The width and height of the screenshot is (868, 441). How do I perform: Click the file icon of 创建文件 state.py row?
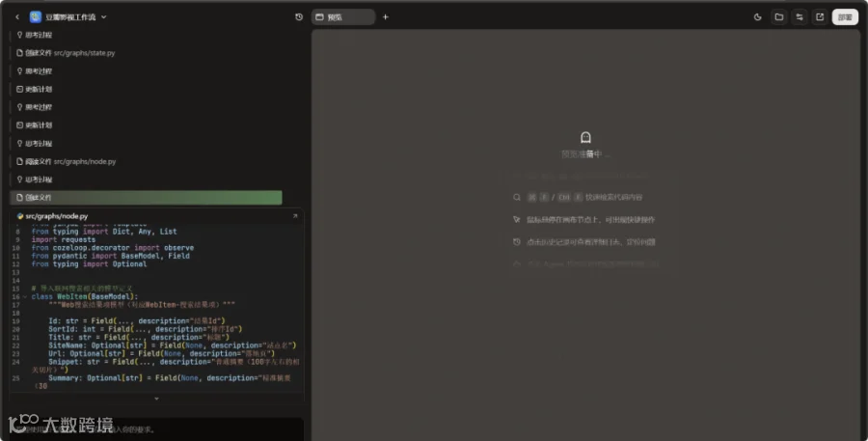(19, 53)
